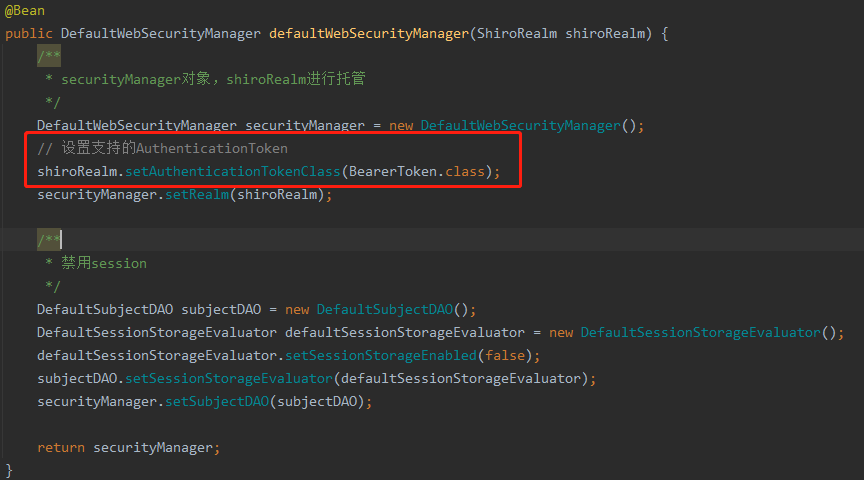Click setSessionStorageEvaluator method call
The width and height of the screenshot is (864, 480).
pos(229,379)
